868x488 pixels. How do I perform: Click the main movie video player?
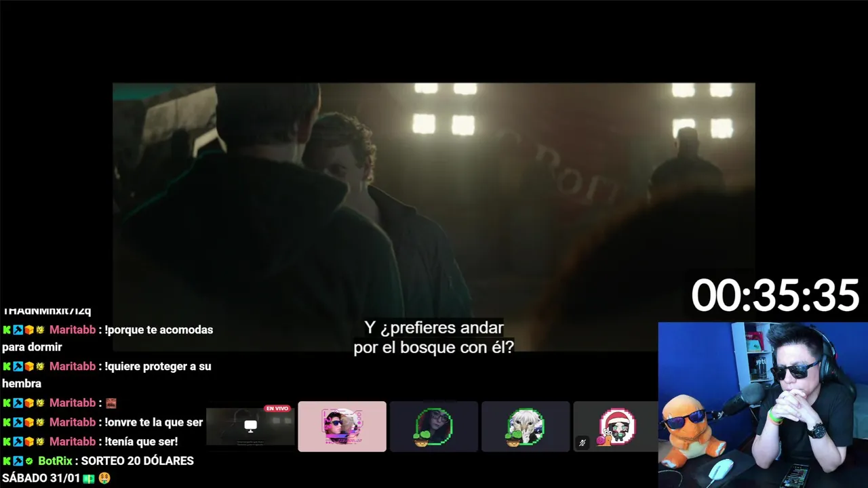click(433, 217)
